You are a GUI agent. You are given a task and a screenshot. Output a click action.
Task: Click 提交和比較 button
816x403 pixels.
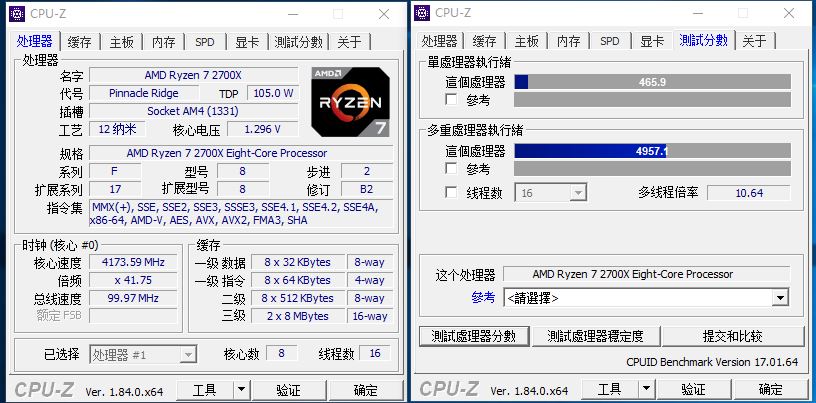tap(733, 336)
